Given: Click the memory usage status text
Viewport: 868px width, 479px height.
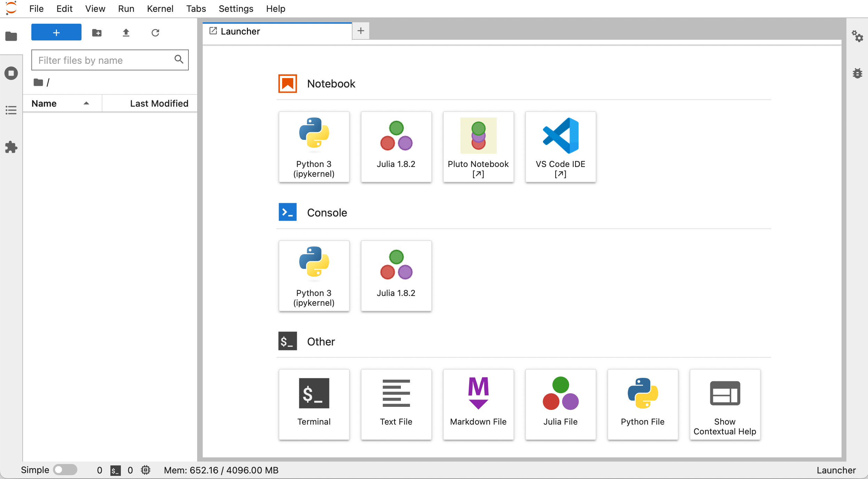Looking at the screenshot, I should coord(221,470).
